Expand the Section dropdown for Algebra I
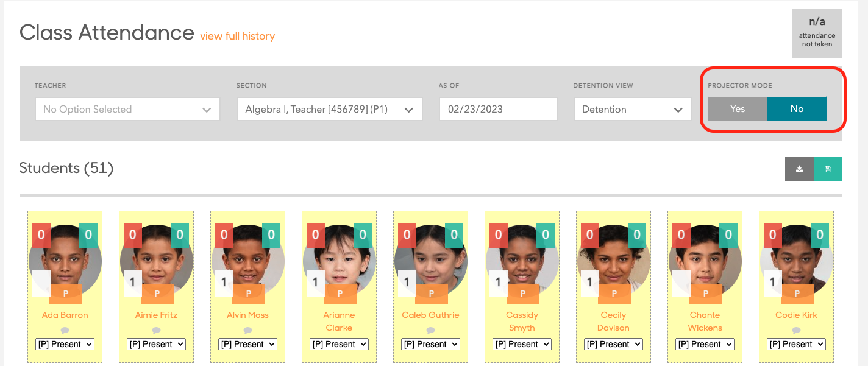Viewport: 868px width, 366px height. (329, 110)
